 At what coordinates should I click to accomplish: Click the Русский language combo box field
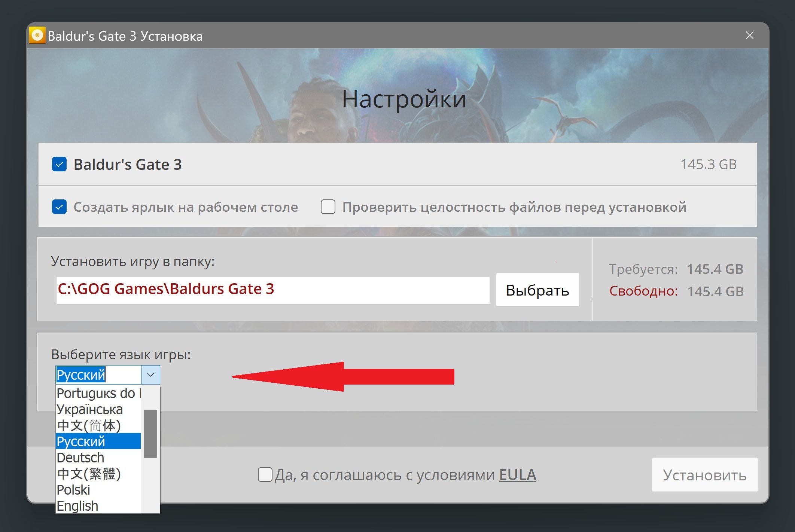point(98,374)
